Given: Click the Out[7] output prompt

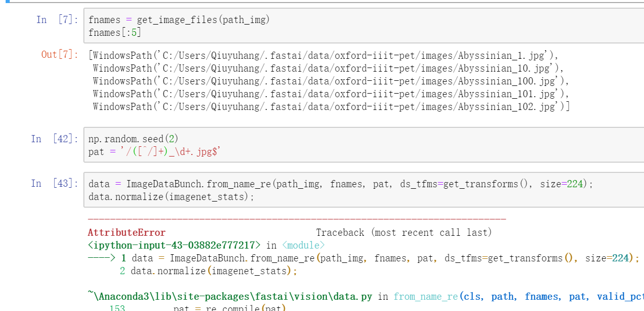Looking at the screenshot, I should click(x=60, y=55).
